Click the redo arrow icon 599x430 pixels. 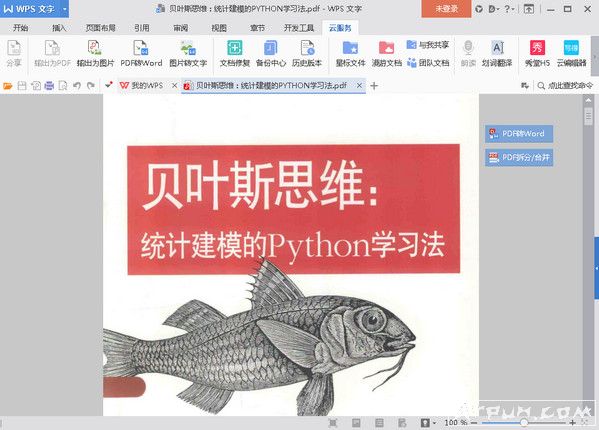[91, 86]
